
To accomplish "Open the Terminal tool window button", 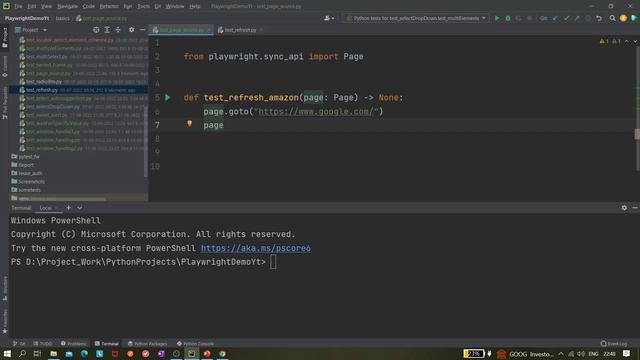I will (x=107, y=344).
